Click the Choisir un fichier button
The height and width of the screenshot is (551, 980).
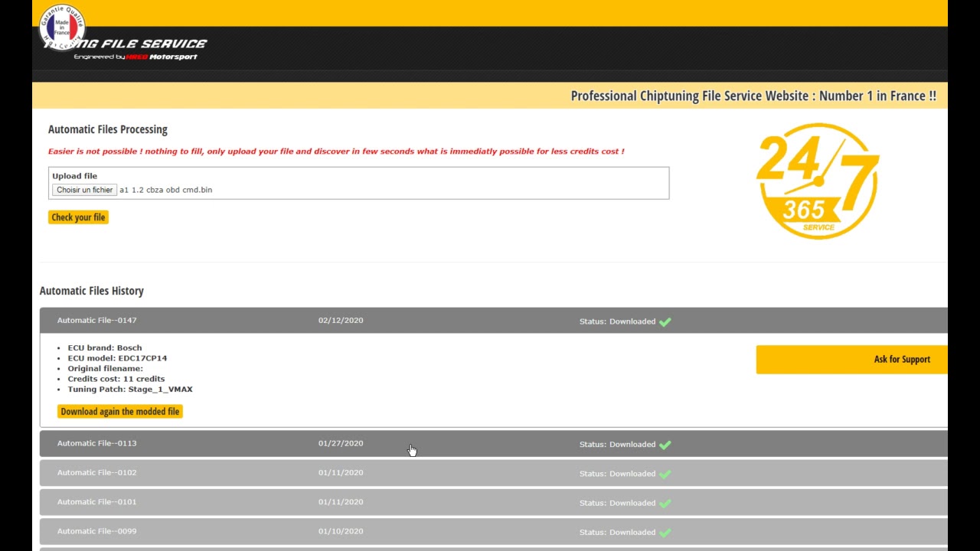pyautogui.click(x=84, y=190)
